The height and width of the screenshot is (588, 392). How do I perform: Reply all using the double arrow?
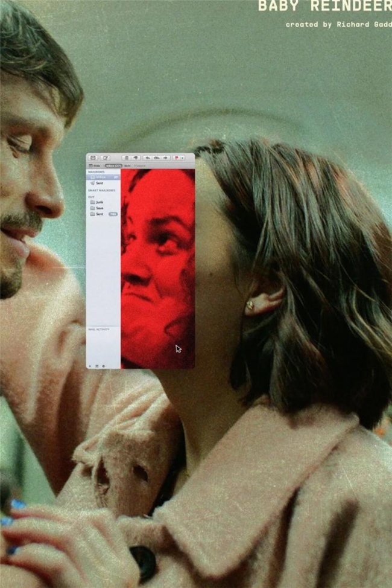click(156, 158)
